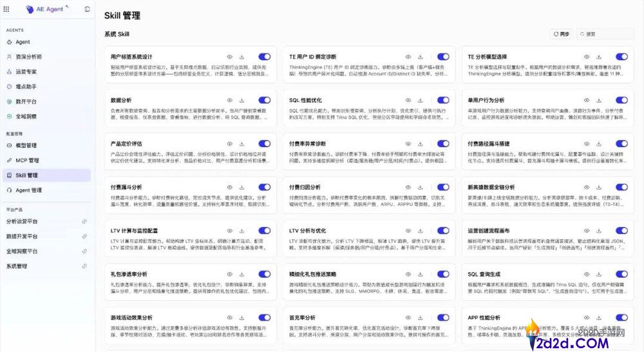
Task: Select 资深分析师 agent in sidebar
Action: pyautogui.click(x=46, y=57)
